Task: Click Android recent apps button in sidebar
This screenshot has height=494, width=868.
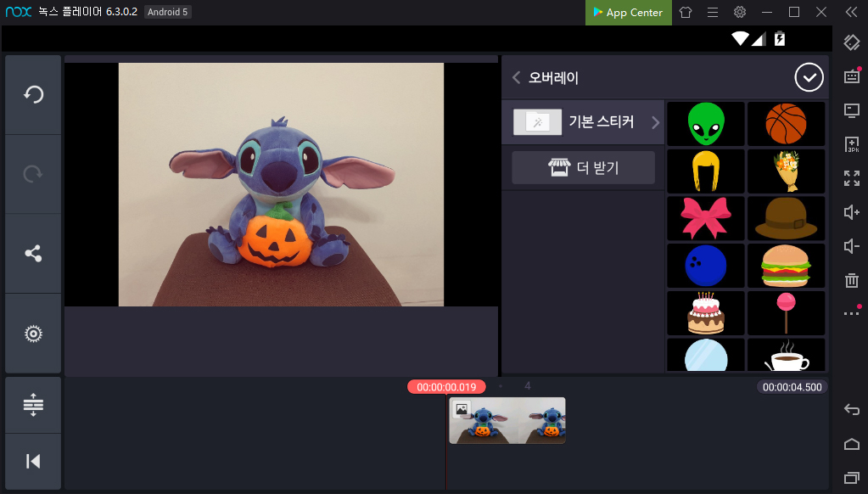Action: click(851, 477)
